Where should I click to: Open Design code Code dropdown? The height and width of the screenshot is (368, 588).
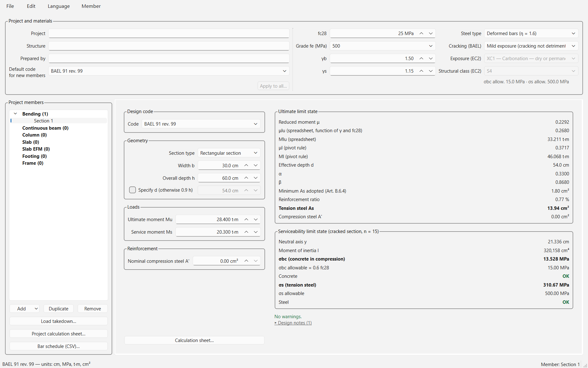201,124
